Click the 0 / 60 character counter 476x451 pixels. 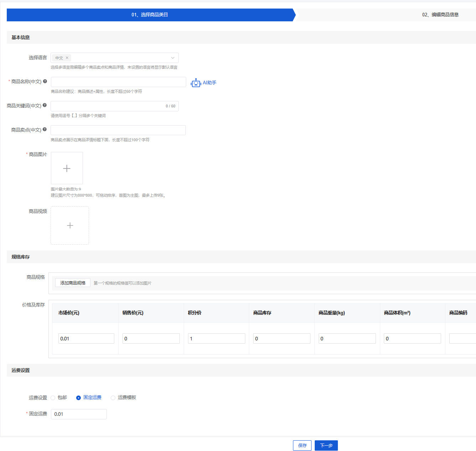click(x=171, y=106)
